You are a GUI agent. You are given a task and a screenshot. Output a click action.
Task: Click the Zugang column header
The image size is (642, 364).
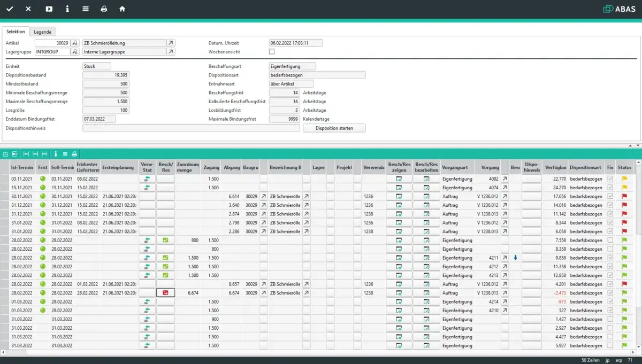[x=211, y=167]
